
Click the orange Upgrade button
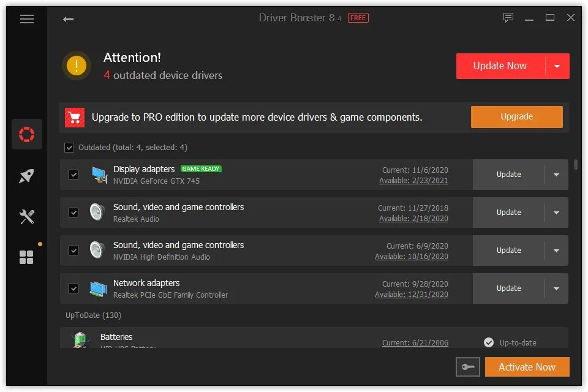pos(516,116)
